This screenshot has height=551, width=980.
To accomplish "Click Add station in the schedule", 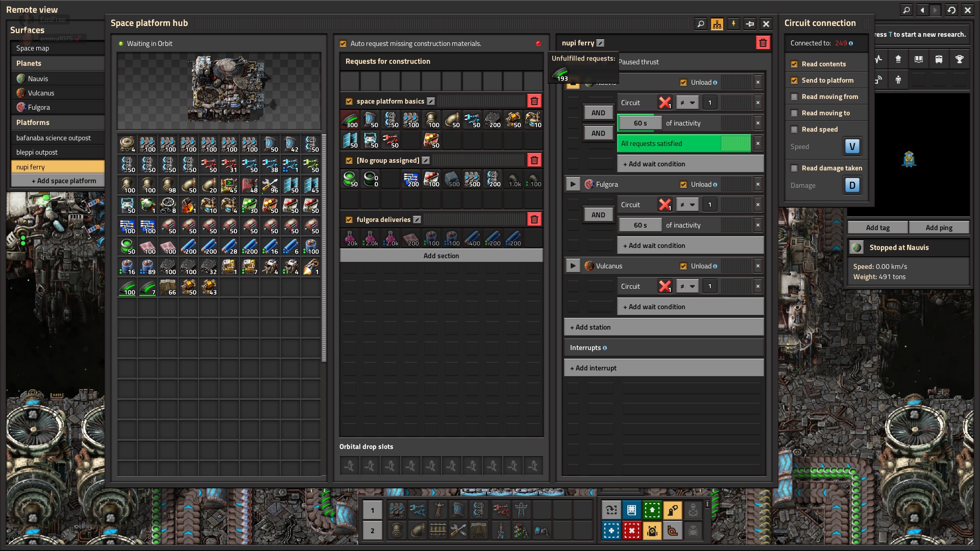I will (x=664, y=327).
